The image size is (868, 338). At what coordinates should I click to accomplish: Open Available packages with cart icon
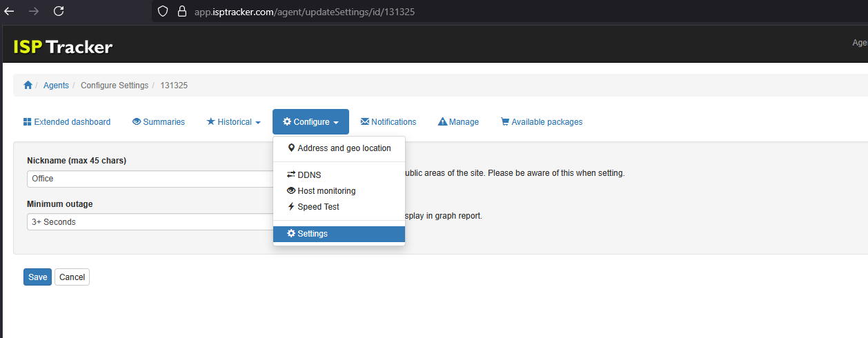pyautogui.click(x=542, y=122)
